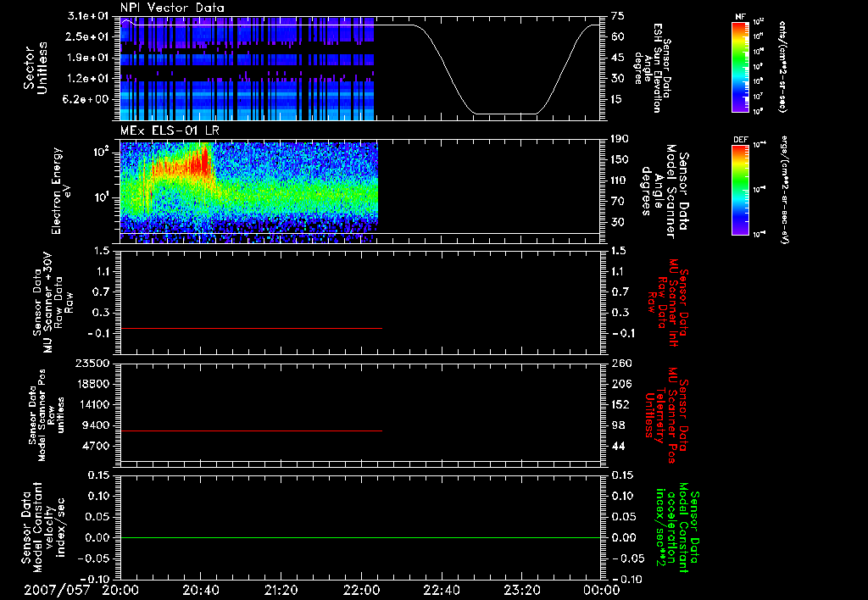Click the red "MU Scanner Pos Telemetry" label
The height and width of the screenshot is (600, 868).
(666, 415)
